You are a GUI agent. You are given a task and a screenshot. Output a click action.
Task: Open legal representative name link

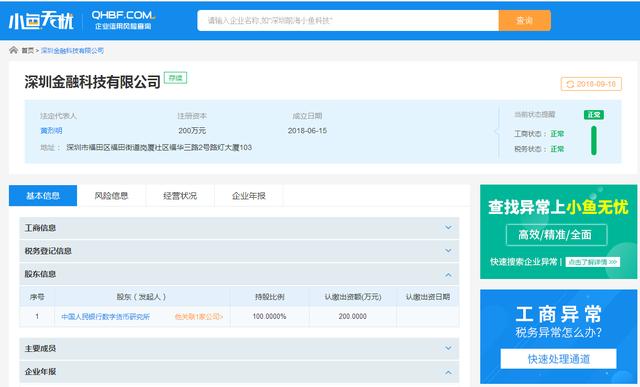[51, 131]
